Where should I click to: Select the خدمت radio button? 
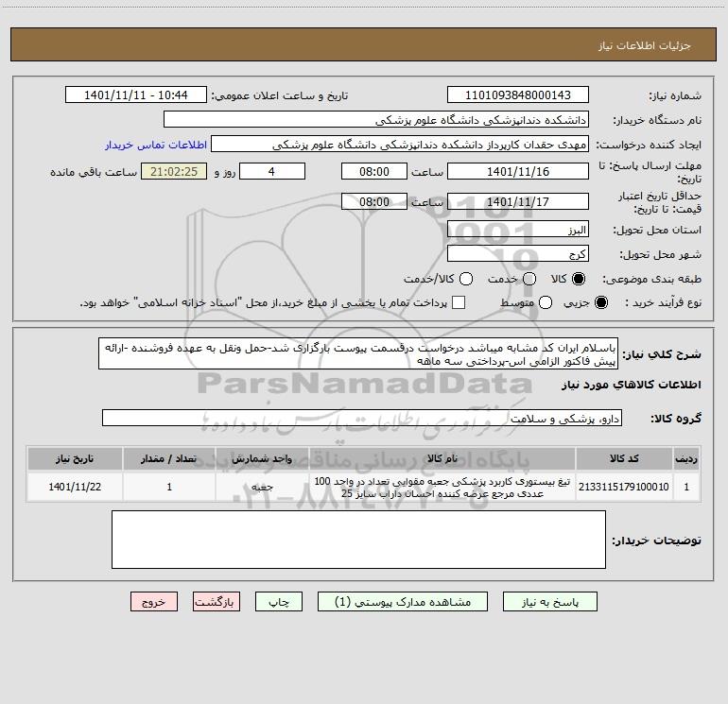[x=529, y=279]
